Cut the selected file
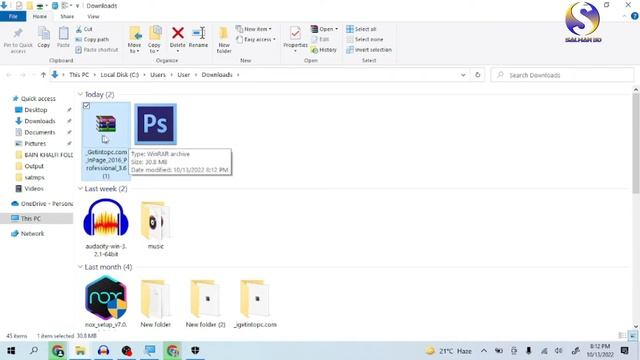 (x=84, y=29)
